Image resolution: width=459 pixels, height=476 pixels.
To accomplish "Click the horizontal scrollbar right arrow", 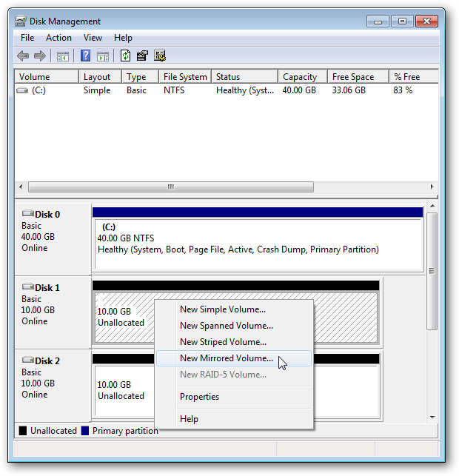I will point(432,187).
